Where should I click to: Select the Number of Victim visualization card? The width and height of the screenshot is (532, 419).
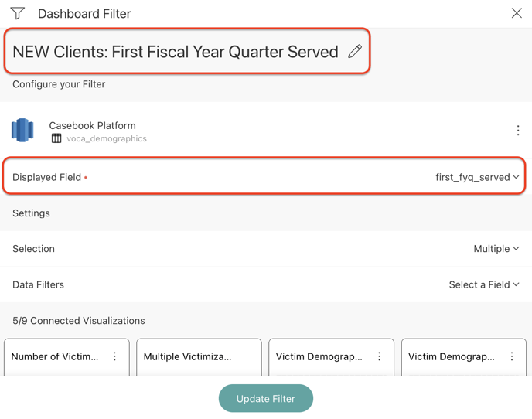click(56, 357)
